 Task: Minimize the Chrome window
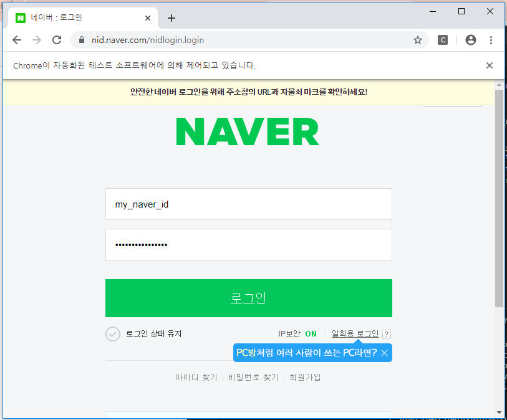tap(433, 12)
